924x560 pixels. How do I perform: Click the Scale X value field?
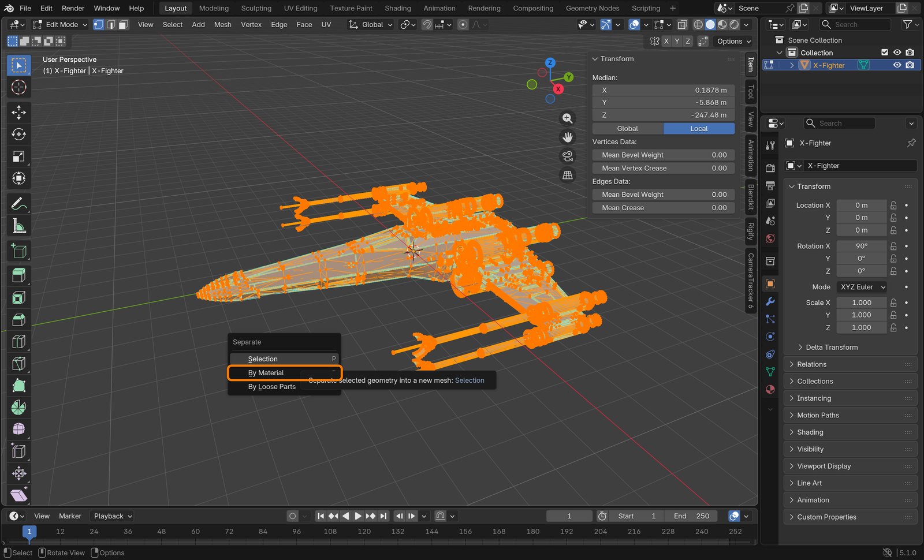[x=862, y=303]
